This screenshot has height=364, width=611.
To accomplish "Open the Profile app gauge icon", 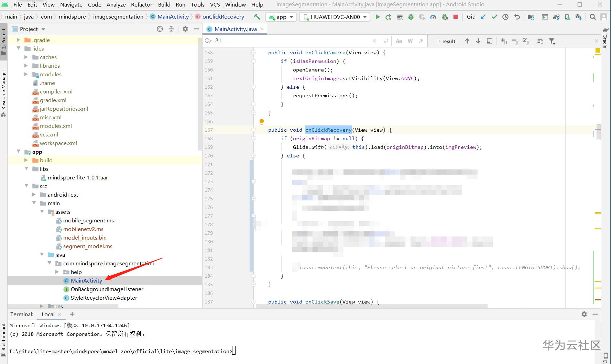I will click(433, 17).
